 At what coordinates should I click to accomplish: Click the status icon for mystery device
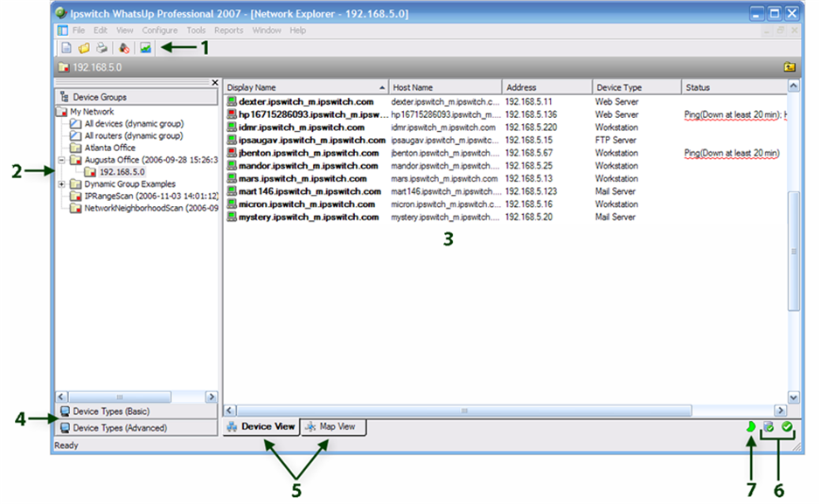pos(232,217)
